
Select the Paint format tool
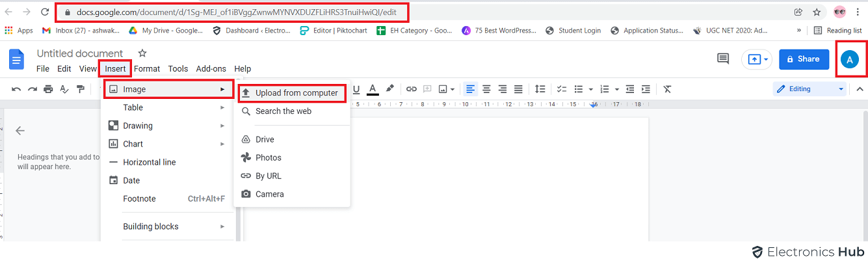tap(81, 89)
